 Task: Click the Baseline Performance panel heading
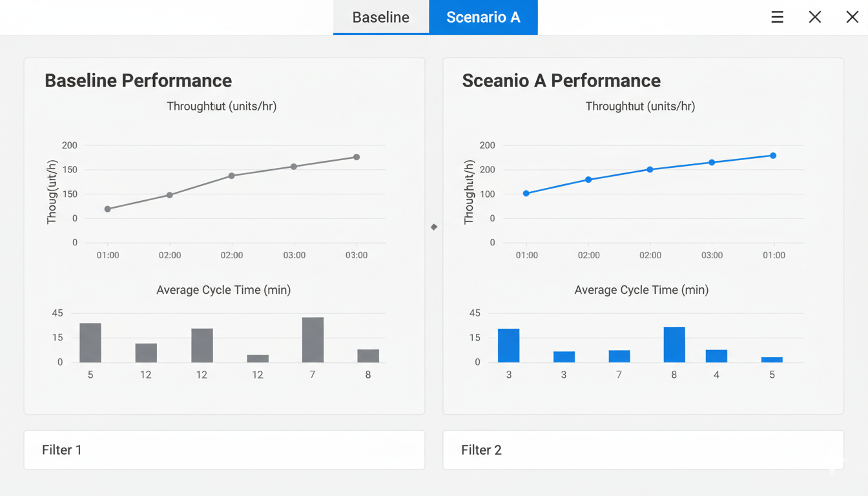click(x=138, y=81)
